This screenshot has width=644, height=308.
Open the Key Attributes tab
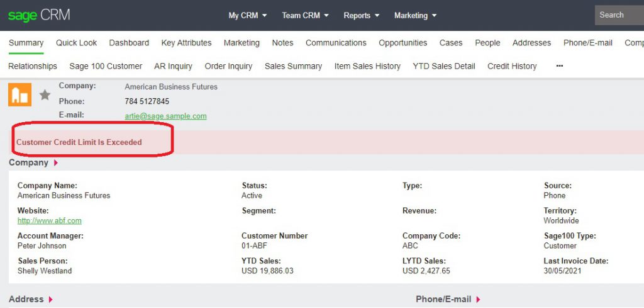click(x=186, y=43)
